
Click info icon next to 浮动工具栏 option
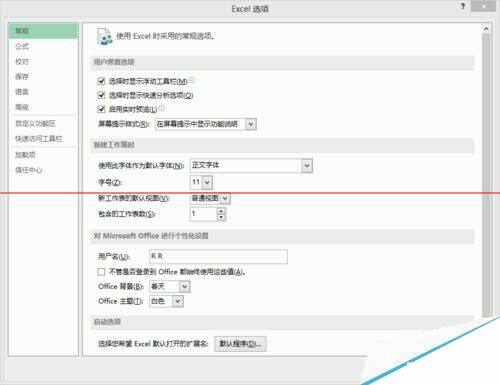[x=192, y=80]
